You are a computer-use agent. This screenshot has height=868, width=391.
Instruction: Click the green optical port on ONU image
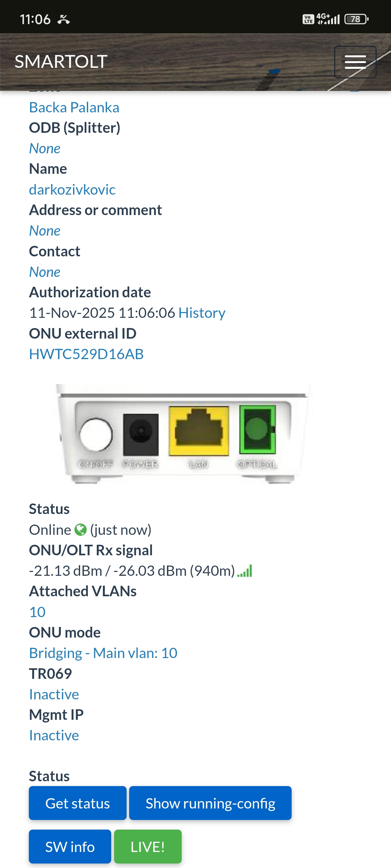[x=257, y=429]
